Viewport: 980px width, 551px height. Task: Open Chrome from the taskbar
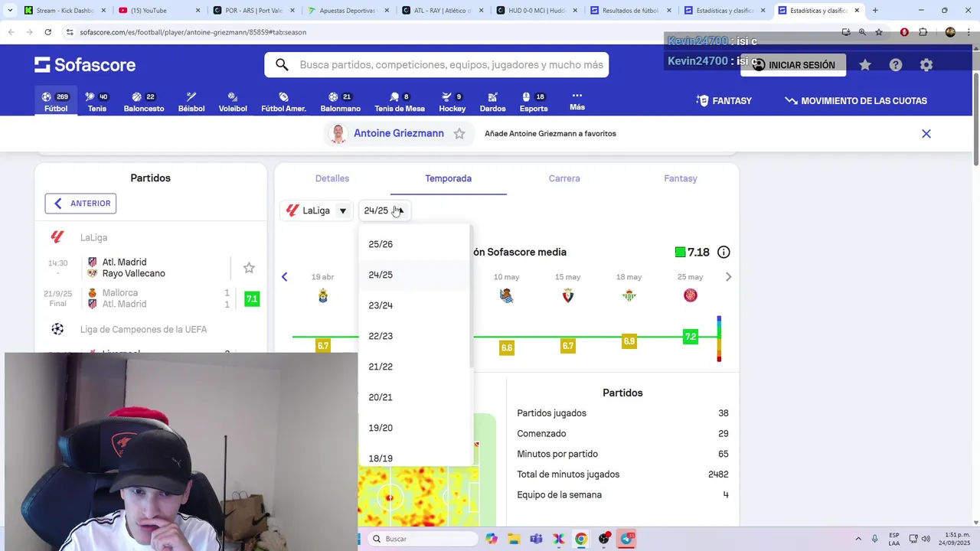pos(581,539)
